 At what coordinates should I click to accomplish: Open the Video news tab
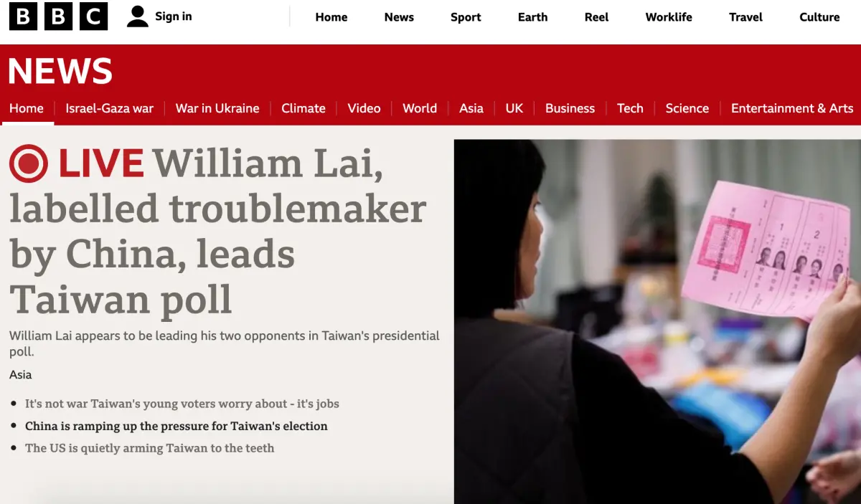pyautogui.click(x=364, y=108)
